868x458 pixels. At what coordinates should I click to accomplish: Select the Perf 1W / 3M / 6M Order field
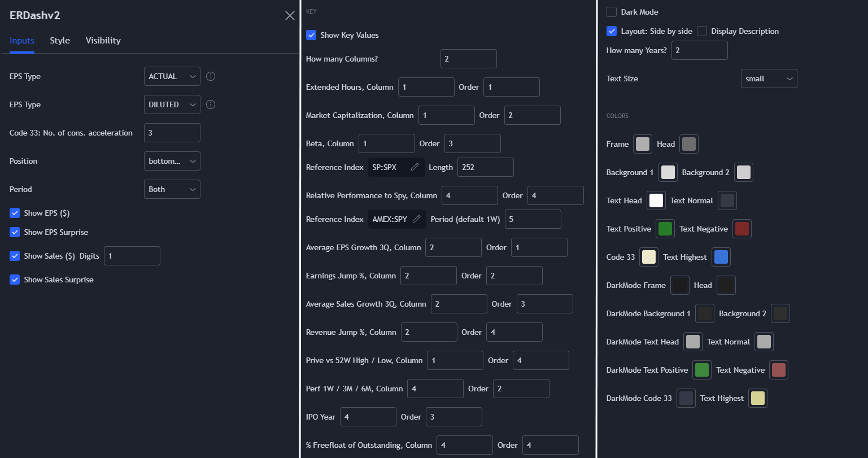[x=521, y=389]
